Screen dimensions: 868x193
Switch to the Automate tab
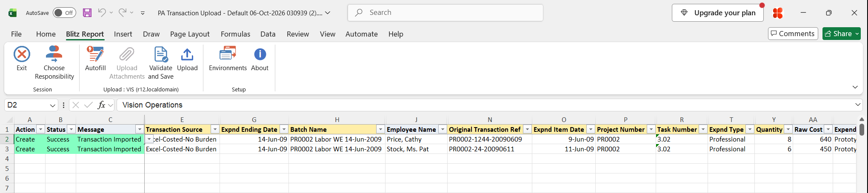pyautogui.click(x=362, y=34)
